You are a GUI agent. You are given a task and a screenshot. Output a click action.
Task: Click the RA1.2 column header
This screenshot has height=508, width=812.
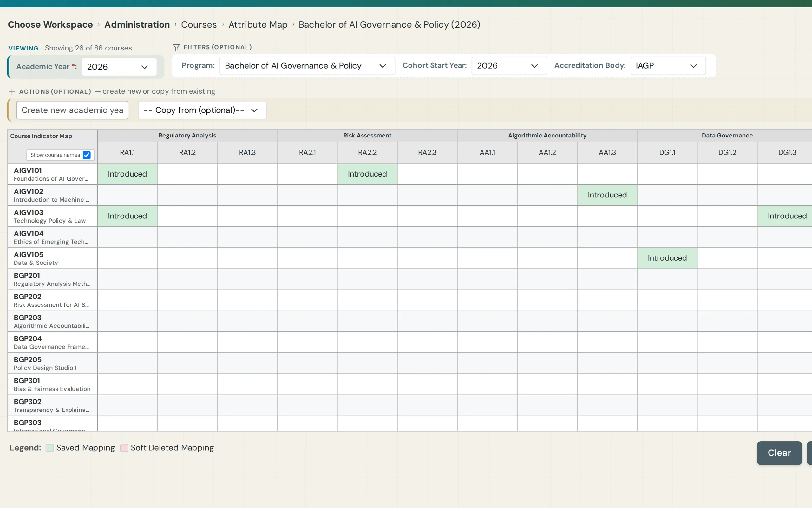tap(187, 152)
